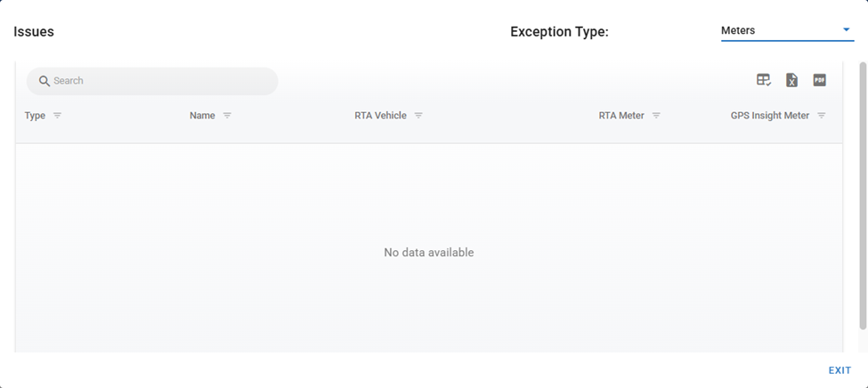Click the search magnifier icon

(44, 81)
